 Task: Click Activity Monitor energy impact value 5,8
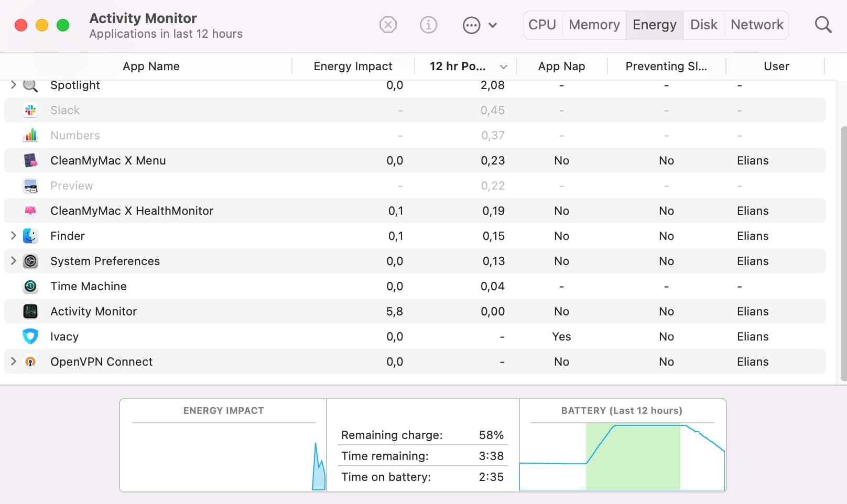click(394, 311)
